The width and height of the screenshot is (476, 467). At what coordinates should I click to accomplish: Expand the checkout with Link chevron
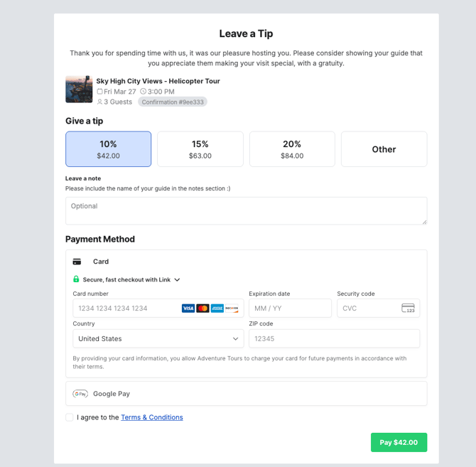coord(177,280)
